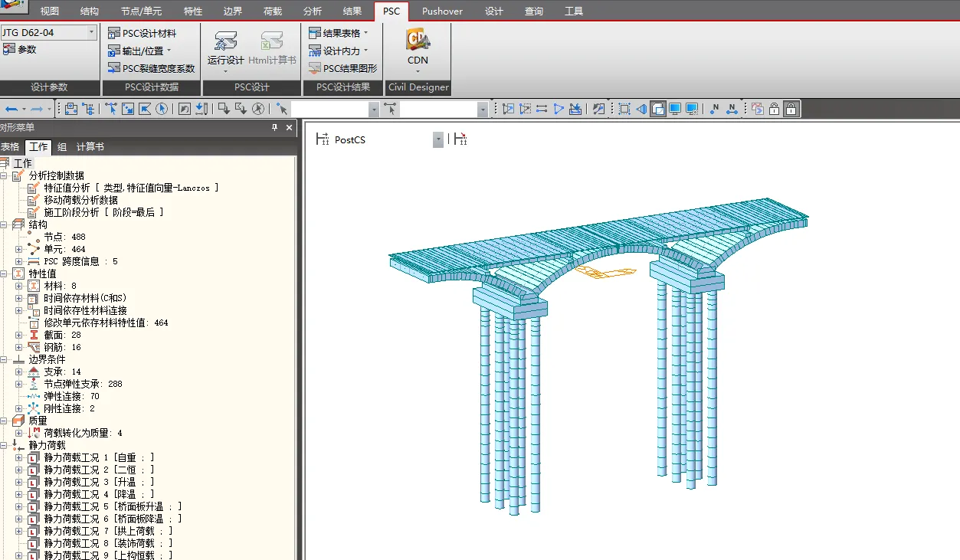The width and height of the screenshot is (960, 560).
Task: Select 时间依存材料(C和S) tree entry
Action: pos(85,298)
